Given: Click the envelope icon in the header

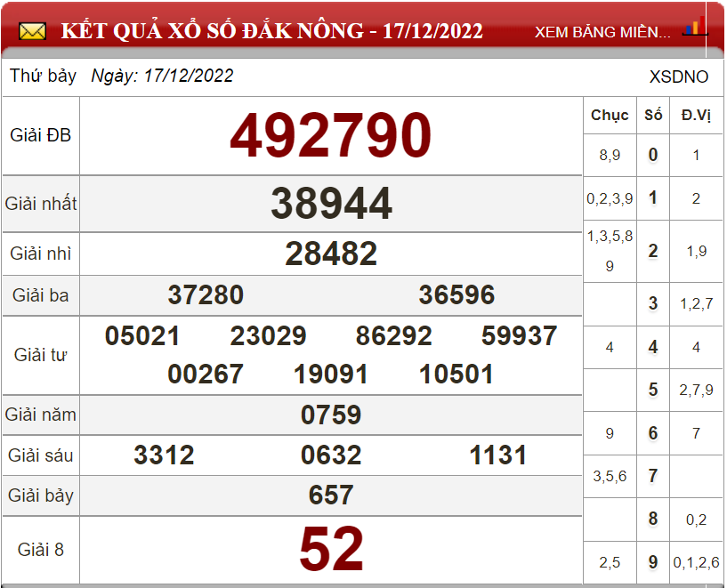Looking at the screenshot, I should click(32, 32).
